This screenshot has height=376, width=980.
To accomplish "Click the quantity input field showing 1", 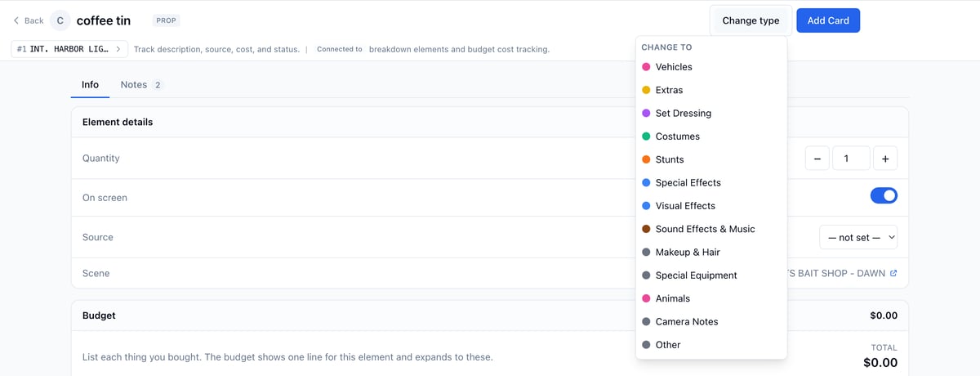I will (851, 159).
